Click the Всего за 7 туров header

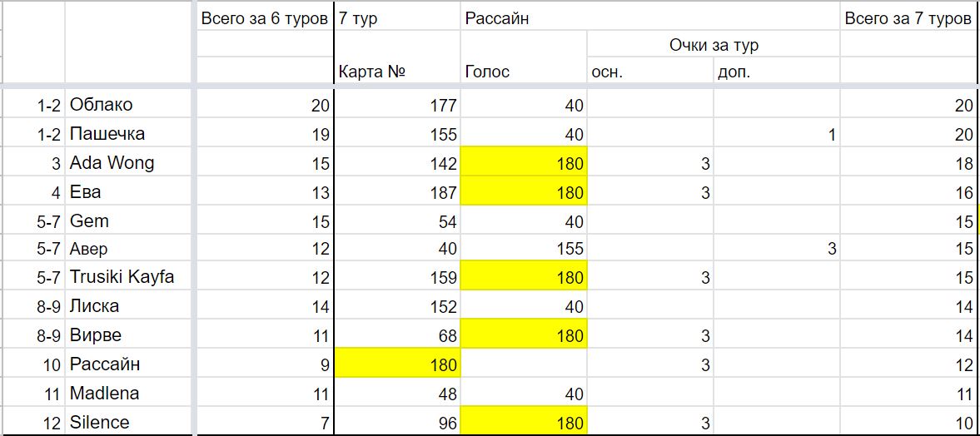(x=910, y=19)
